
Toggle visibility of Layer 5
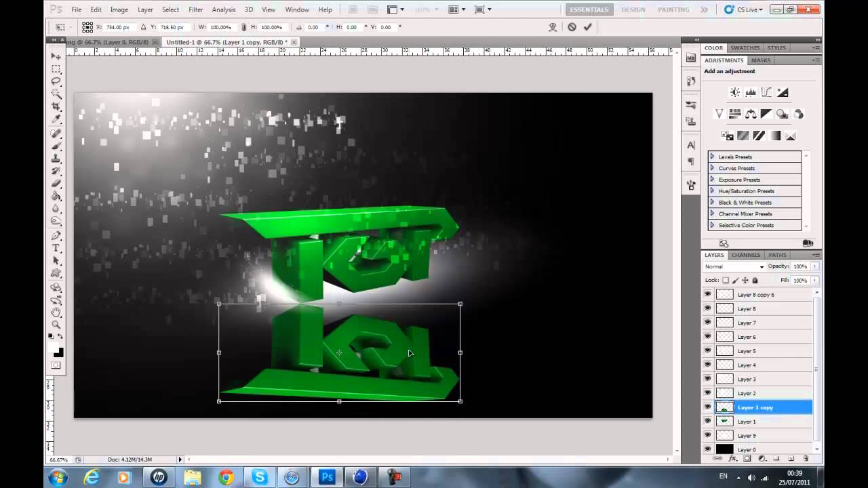point(707,350)
